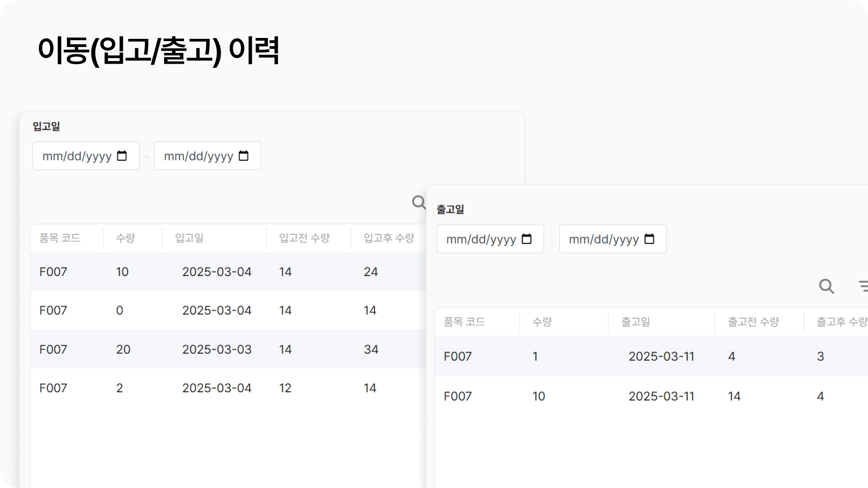Viewport: 868px width, 488px height.
Task: Click 출고후 수량 value 3
Action: pyautogui.click(x=821, y=357)
